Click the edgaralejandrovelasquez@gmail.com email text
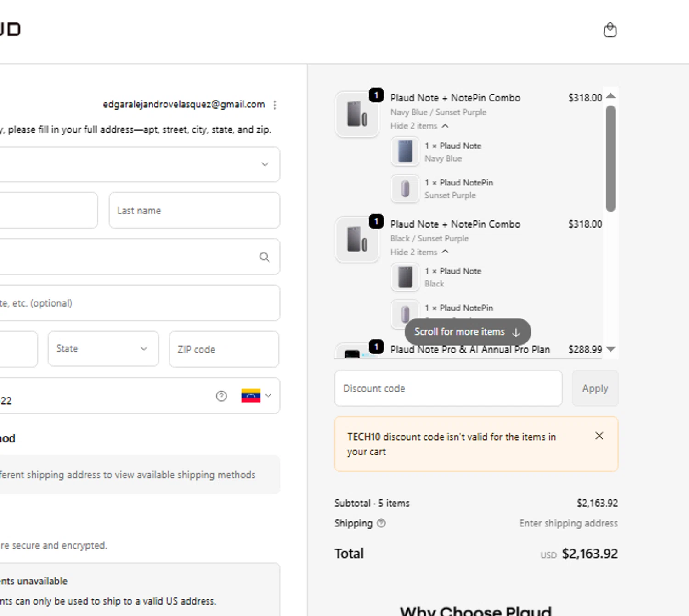 (184, 104)
